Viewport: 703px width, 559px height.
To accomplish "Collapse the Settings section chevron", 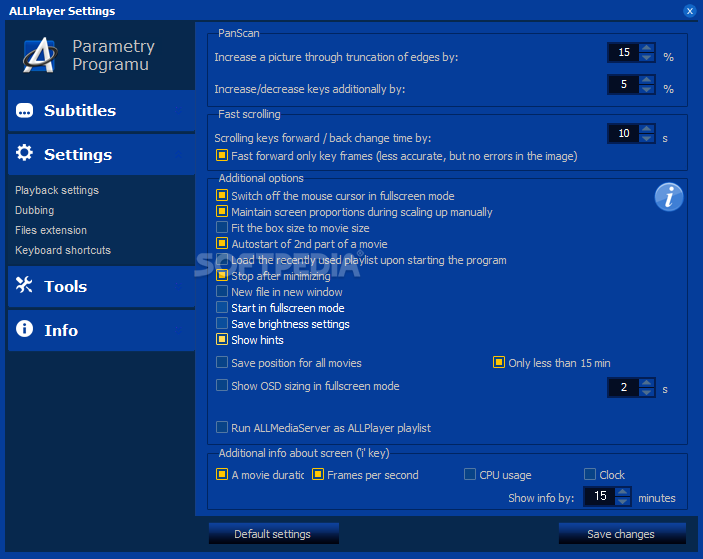I will pos(178,155).
